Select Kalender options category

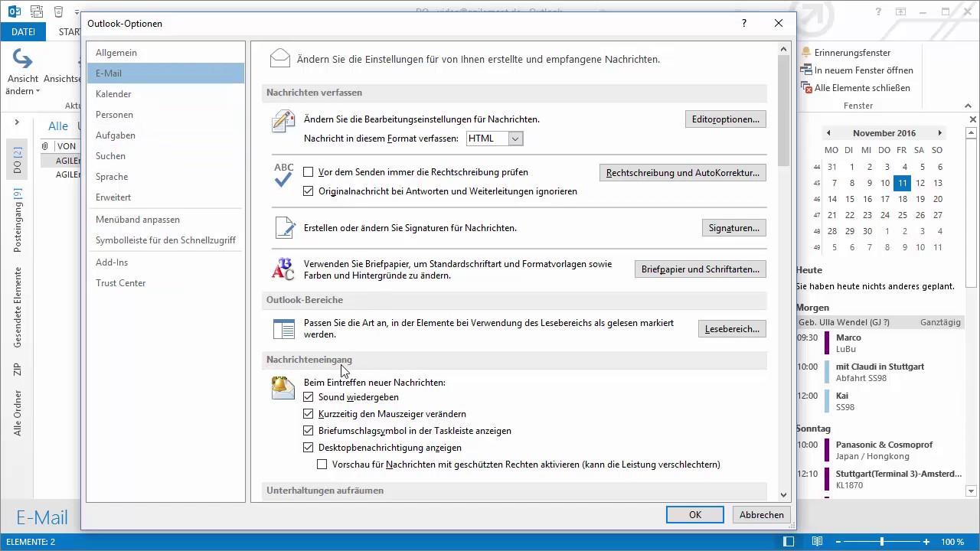(x=165, y=94)
